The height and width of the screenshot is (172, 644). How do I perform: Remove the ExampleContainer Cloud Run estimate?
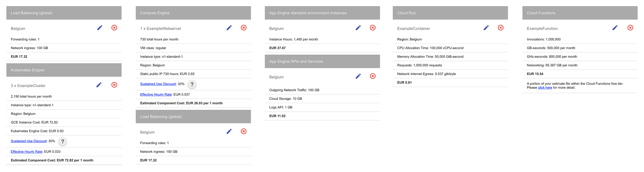[501, 28]
